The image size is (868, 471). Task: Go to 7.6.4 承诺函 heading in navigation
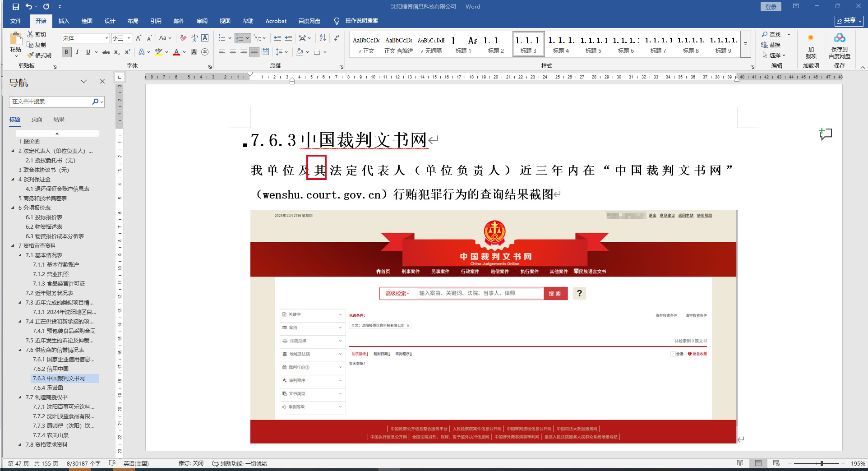[x=48, y=388]
